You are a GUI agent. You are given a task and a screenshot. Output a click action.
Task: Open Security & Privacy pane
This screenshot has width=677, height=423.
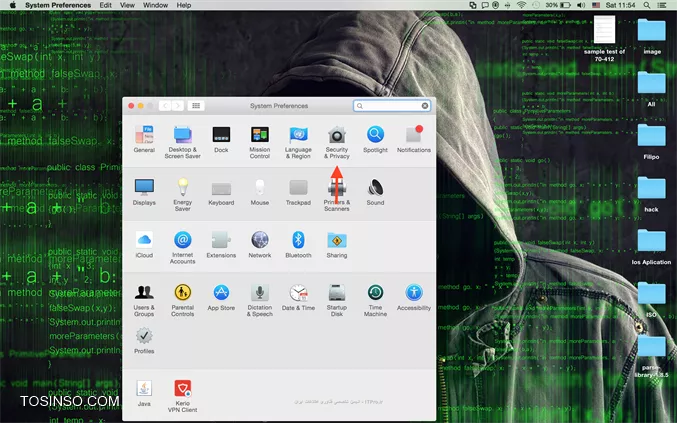337,142
